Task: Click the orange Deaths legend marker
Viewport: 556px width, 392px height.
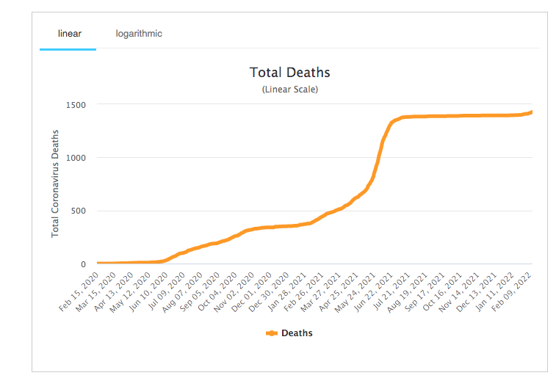Action: pos(272,333)
